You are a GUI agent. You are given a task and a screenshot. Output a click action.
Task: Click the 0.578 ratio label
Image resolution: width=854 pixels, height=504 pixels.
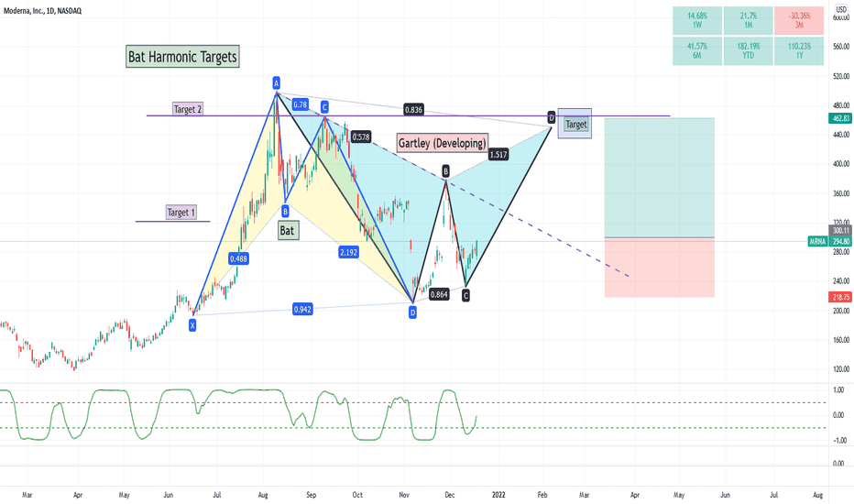(x=360, y=137)
